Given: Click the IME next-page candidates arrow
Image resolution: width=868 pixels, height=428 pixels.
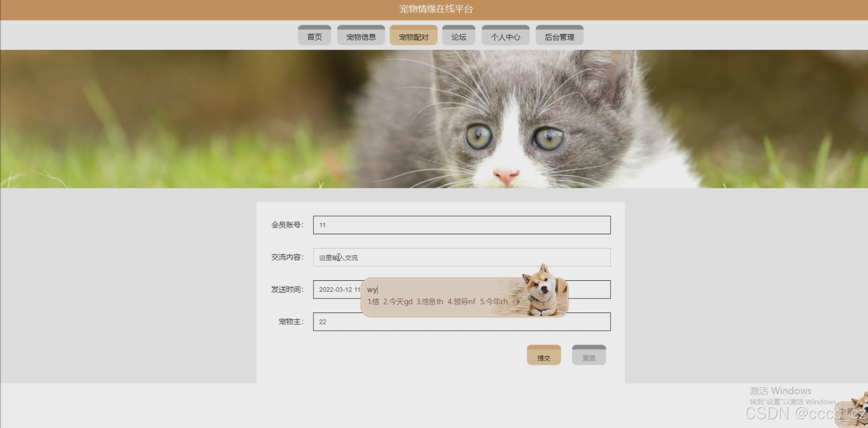Looking at the screenshot, I should tap(518, 302).
